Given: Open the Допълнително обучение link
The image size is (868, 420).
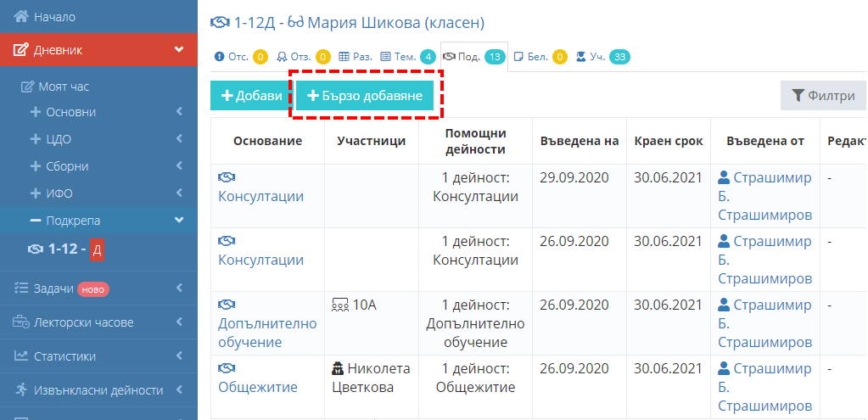Looking at the screenshot, I should point(267,333).
